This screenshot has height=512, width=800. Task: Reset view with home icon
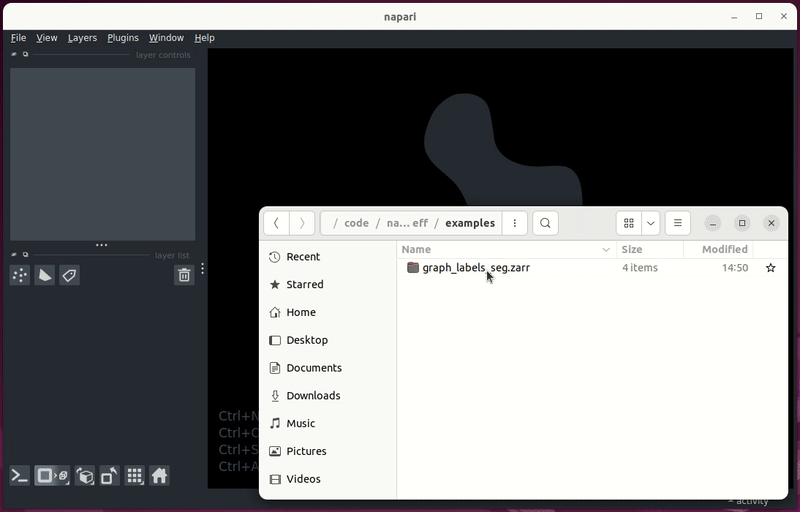point(159,476)
